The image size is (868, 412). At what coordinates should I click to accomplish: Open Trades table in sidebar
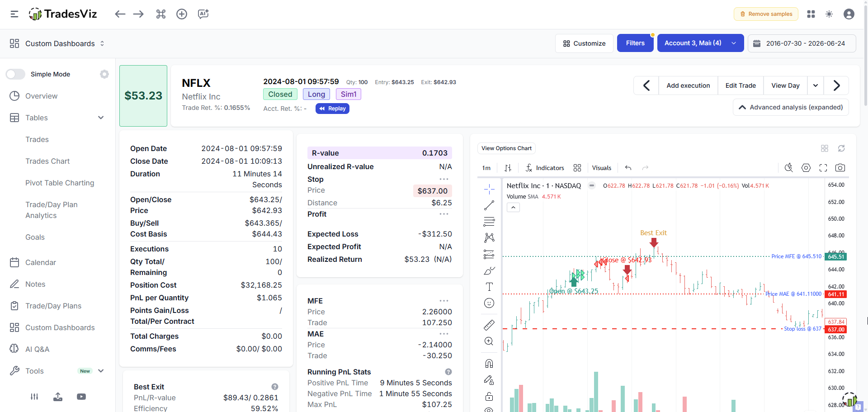coord(37,139)
